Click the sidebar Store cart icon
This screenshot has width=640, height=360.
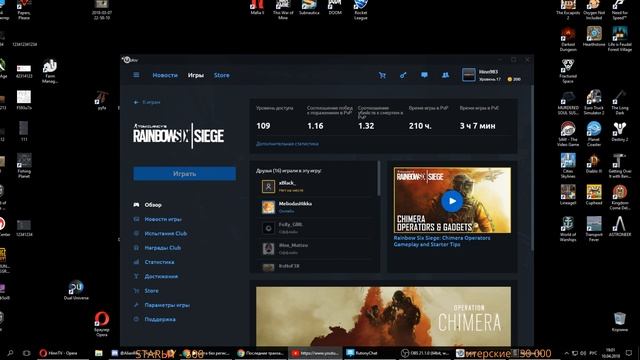click(136, 291)
